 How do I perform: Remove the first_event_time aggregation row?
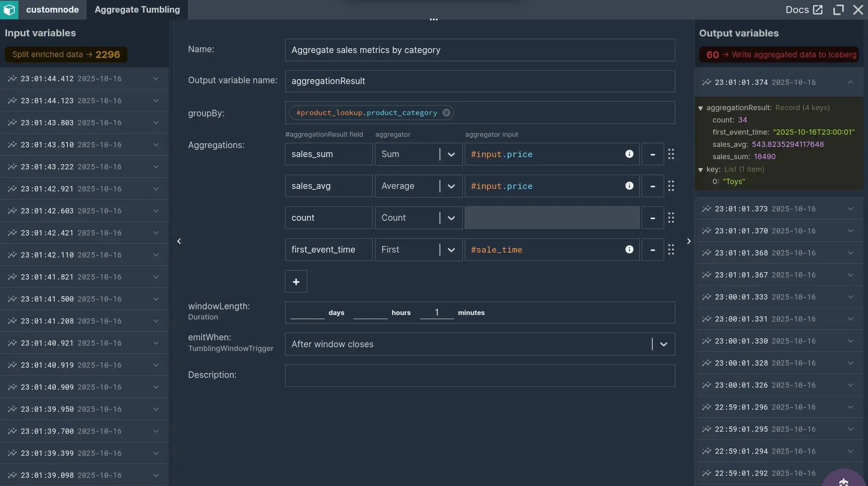click(x=653, y=249)
